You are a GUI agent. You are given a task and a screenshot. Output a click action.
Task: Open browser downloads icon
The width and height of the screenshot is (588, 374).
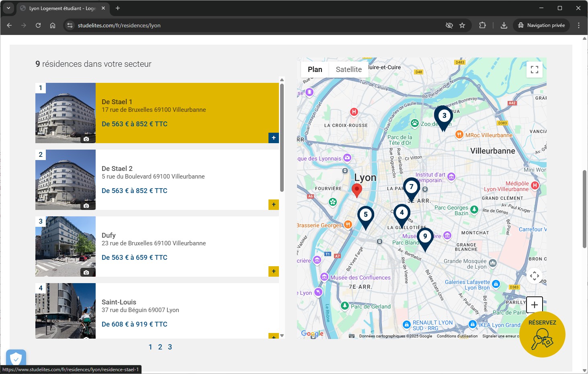pyautogui.click(x=504, y=25)
